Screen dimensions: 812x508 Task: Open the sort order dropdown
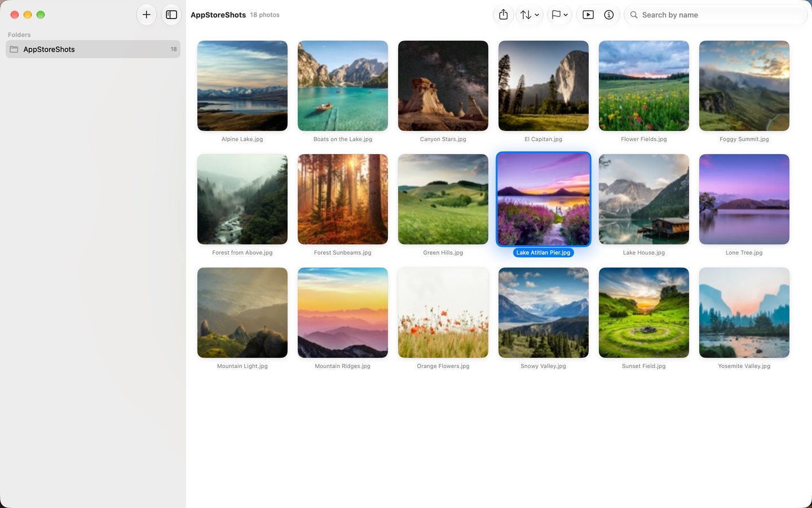tap(529, 15)
